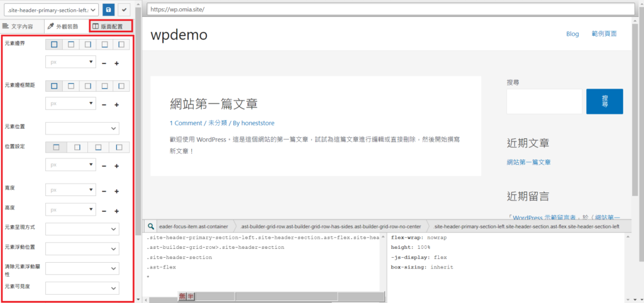This screenshot has height=303, width=644.
Task: Open the 元素位置 dropdown
Action: (82, 128)
